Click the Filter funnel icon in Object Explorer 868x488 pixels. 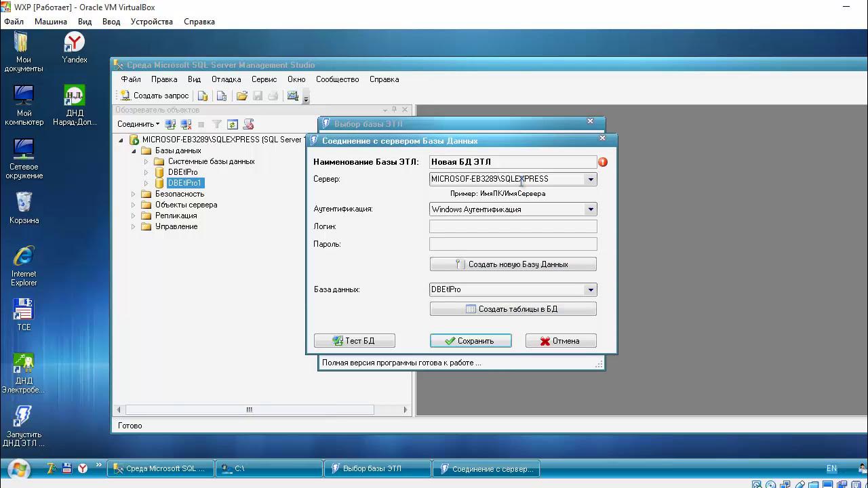pos(217,125)
